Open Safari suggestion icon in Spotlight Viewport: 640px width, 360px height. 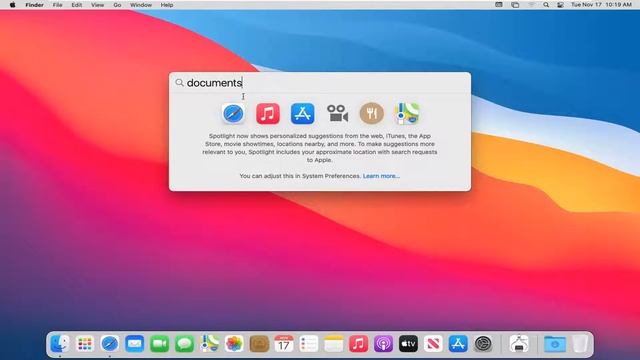[x=233, y=113]
